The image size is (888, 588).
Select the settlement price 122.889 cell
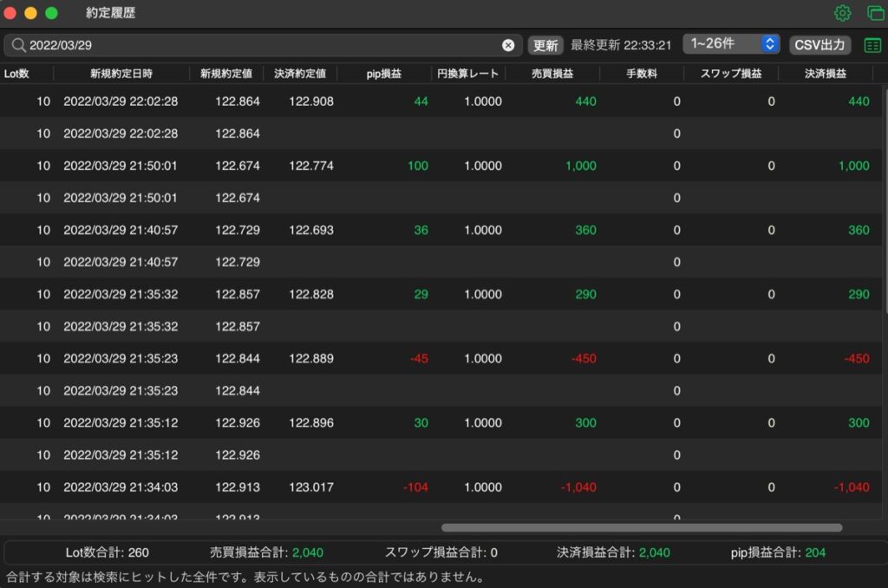pyautogui.click(x=311, y=358)
